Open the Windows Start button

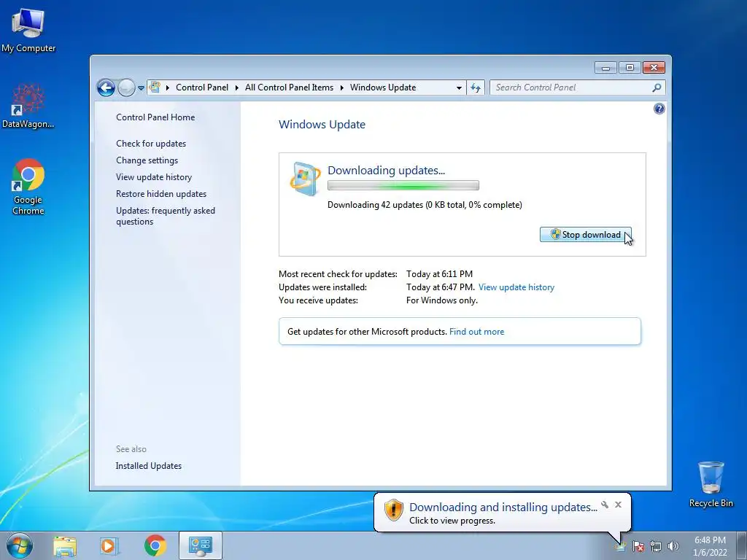(x=20, y=545)
